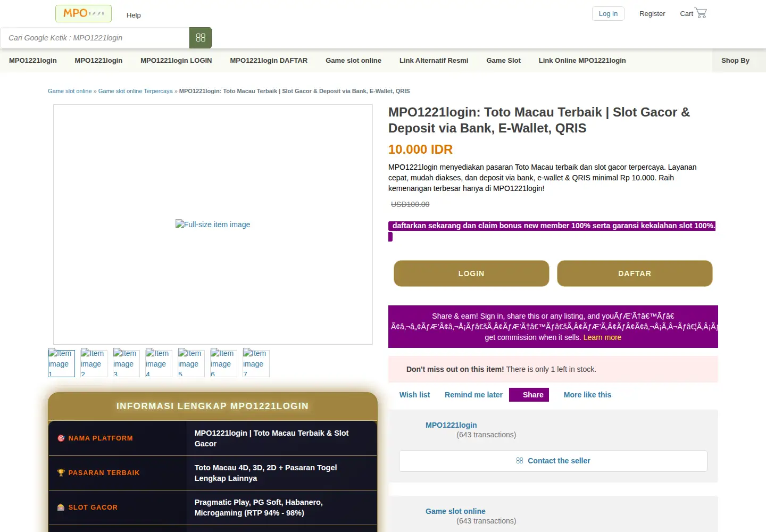Click Game slot online Terpercaya breadcrumb
This screenshot has height=532, width=766.
click(135, 91)
